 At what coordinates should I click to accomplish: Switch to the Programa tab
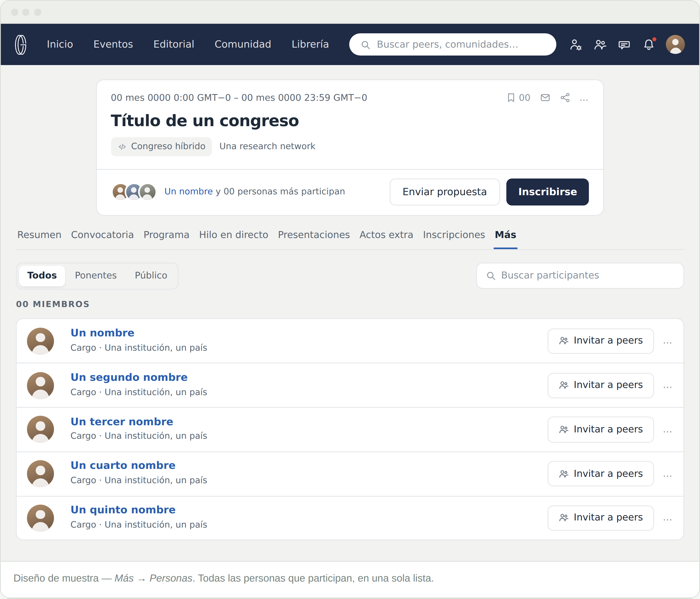166,235
